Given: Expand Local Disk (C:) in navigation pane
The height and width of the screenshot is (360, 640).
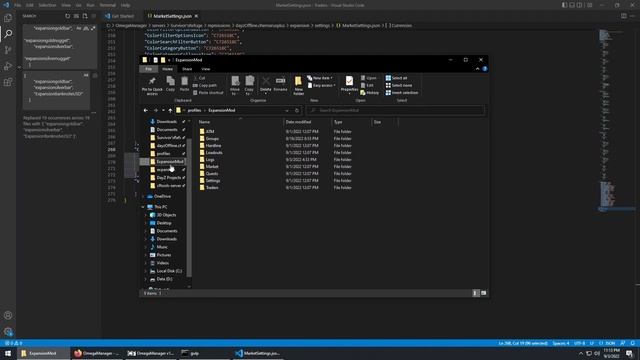Looking at the screenshot, I should click(x=146, y=271).
